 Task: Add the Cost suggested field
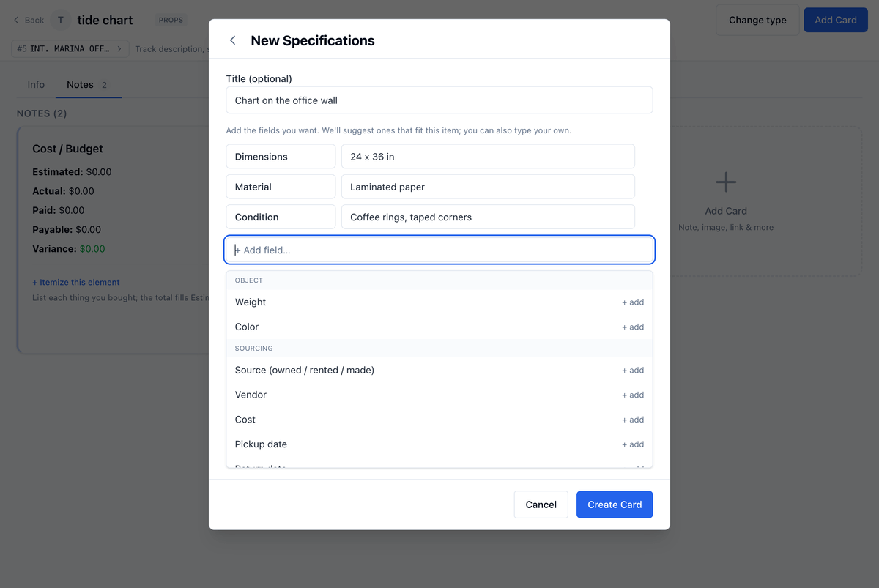[439, 420]
